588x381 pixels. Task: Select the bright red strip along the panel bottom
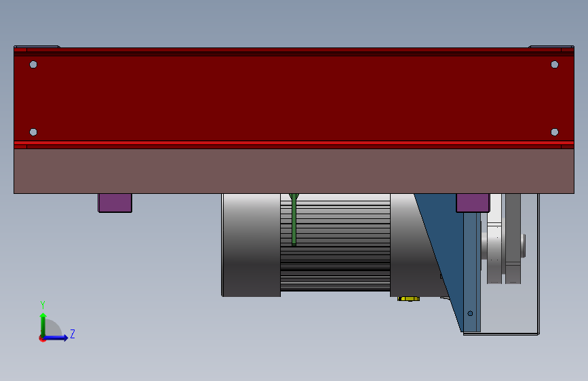294,143
